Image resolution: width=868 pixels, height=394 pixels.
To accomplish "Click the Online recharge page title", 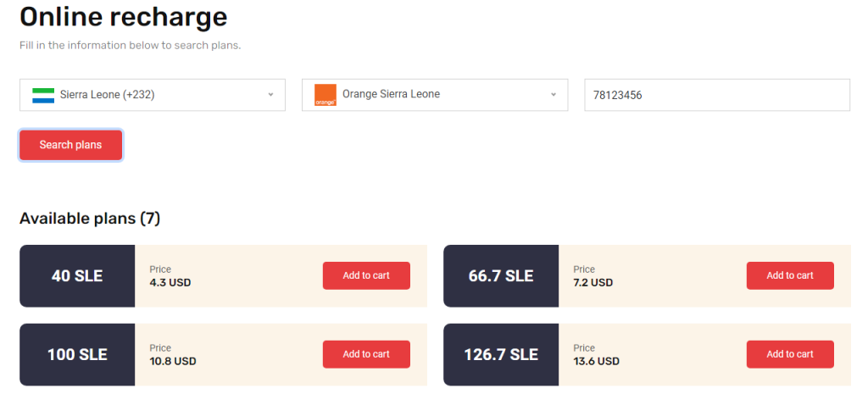I will 124,17.
